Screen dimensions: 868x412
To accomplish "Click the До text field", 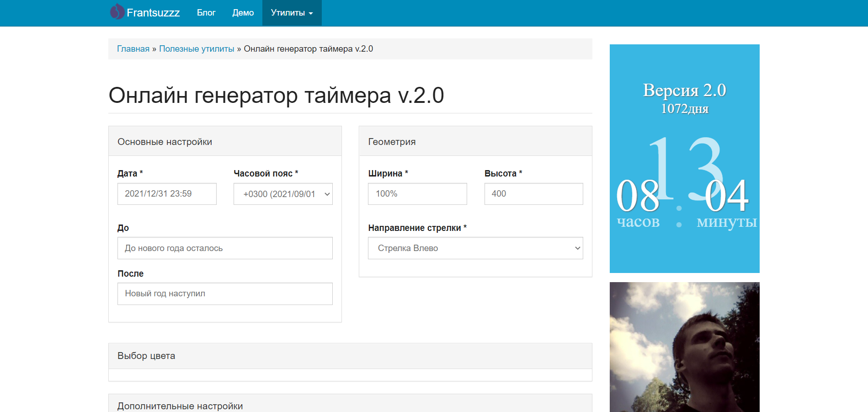I will tap(225, 248).
